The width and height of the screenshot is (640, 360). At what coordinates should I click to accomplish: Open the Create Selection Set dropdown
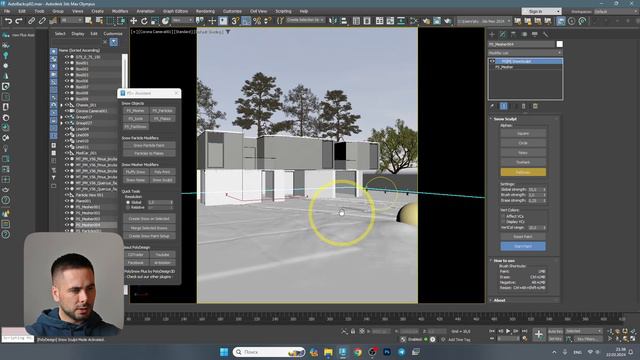click(305, 20)
